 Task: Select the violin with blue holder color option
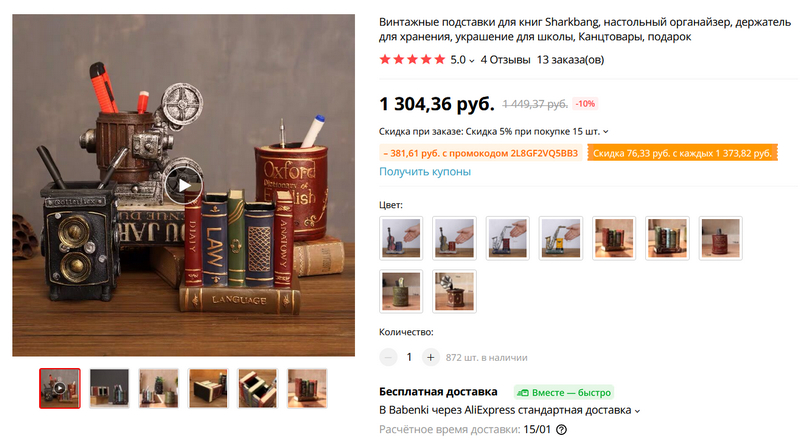point(402,238)
